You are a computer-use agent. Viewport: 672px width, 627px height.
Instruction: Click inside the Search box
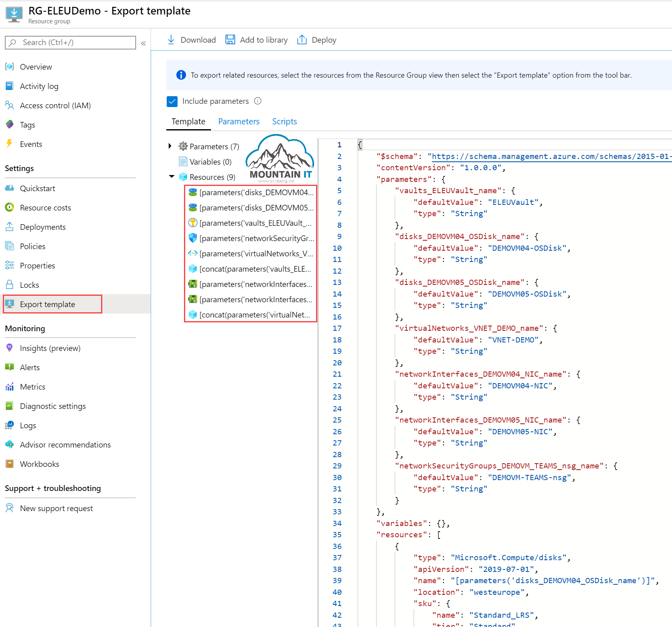(70, 42)
